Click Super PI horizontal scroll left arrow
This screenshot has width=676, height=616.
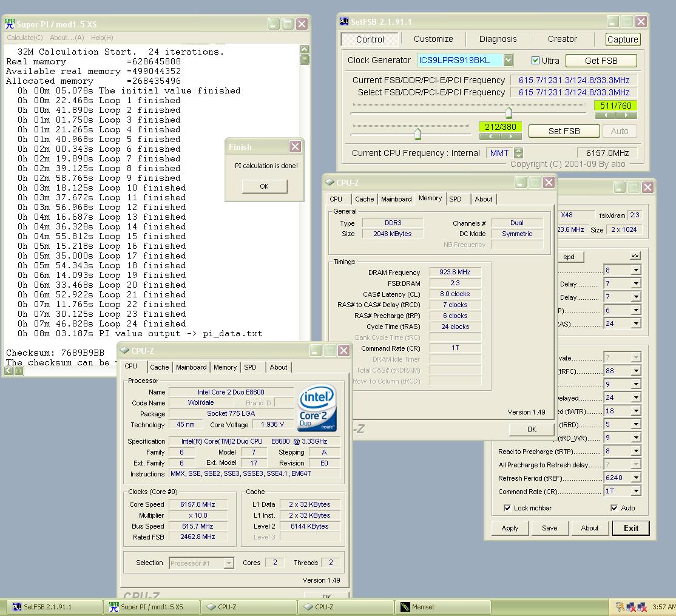coord(8,371)
